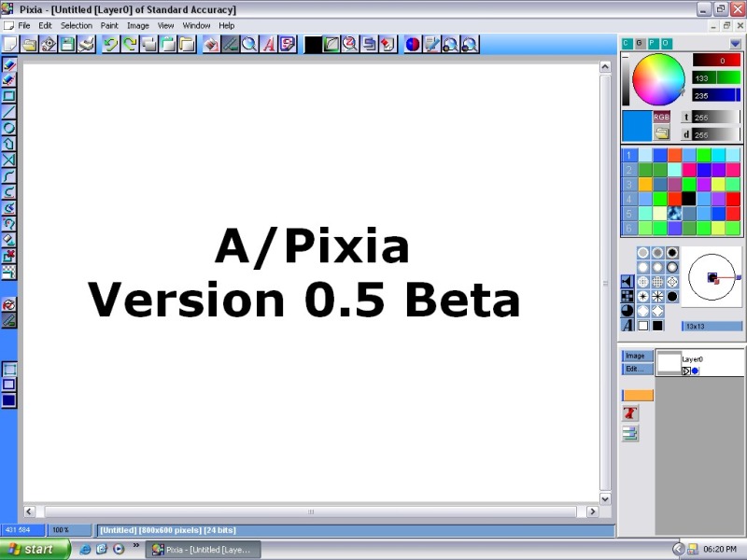Open the Help menu
The height and width of the screenshot is (560, 747).
227,26
